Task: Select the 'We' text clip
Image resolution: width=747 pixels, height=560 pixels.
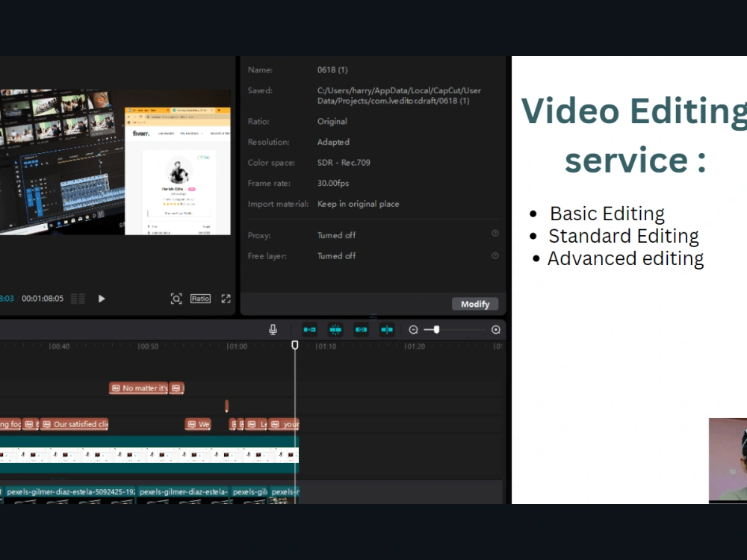Action: 198,424
